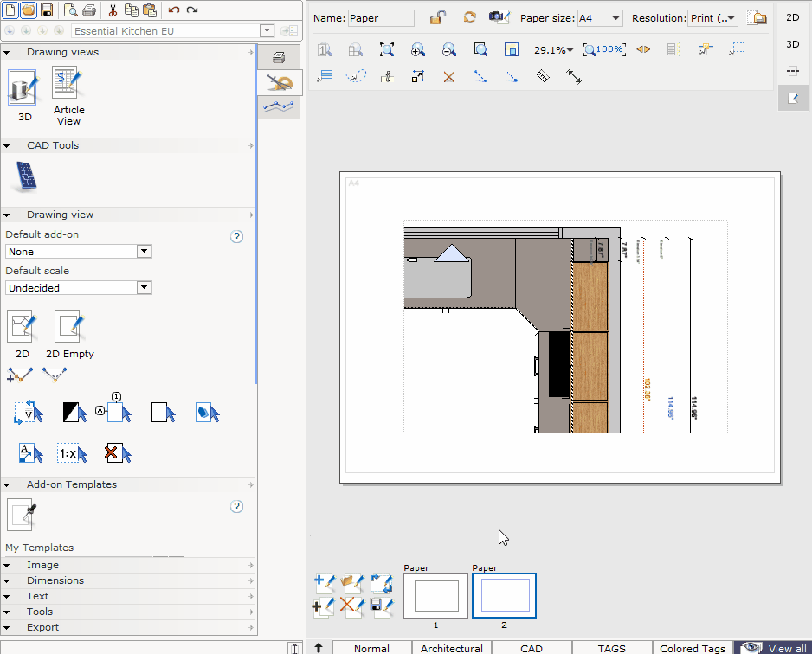This screenshot has width=812, height=654.
Task: Click the zoom extents icon
Action: click(x=386, y=49)
